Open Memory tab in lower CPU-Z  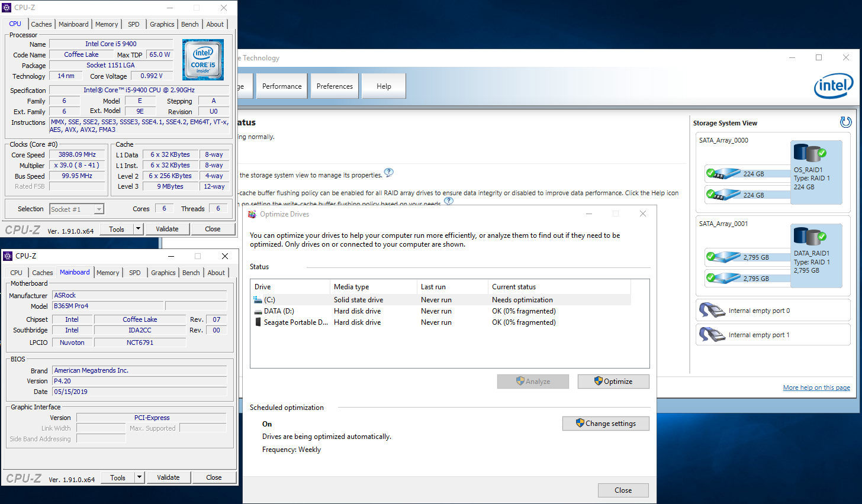tap(108, 273)
